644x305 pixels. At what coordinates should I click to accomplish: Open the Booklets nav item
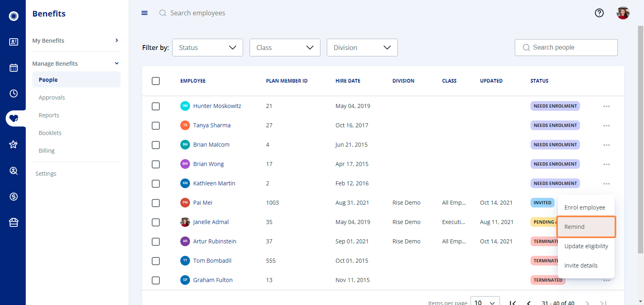pyautogui.click(x=50, y=133)
